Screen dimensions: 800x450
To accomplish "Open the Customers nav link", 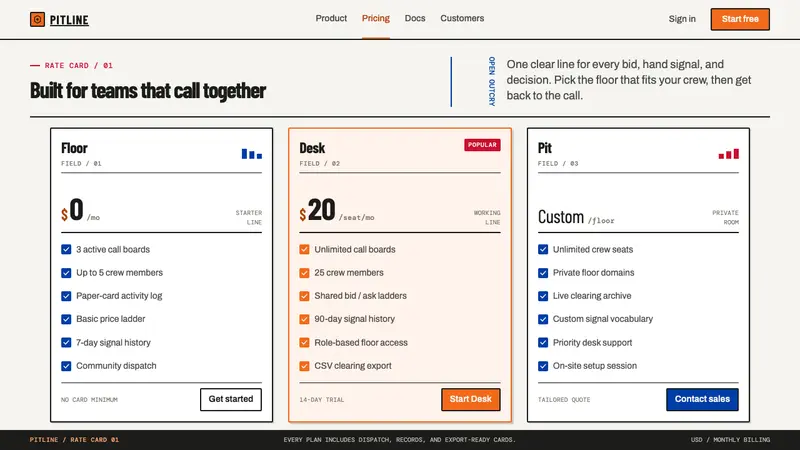I will pos(462,18).
